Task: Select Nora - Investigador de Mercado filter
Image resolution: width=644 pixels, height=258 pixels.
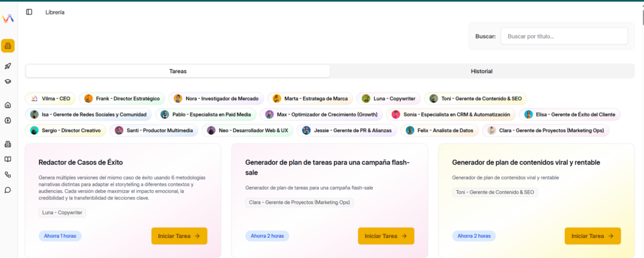Action: (x=216, y=99)
